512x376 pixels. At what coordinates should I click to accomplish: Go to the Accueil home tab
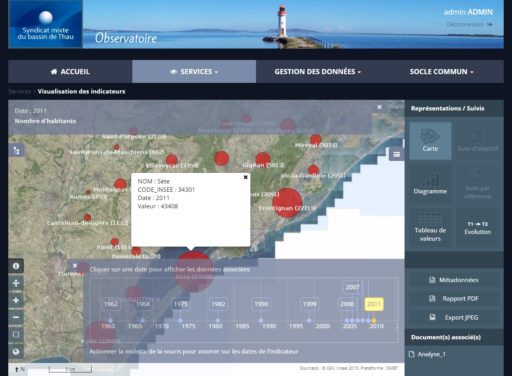[x=70, y=71]
